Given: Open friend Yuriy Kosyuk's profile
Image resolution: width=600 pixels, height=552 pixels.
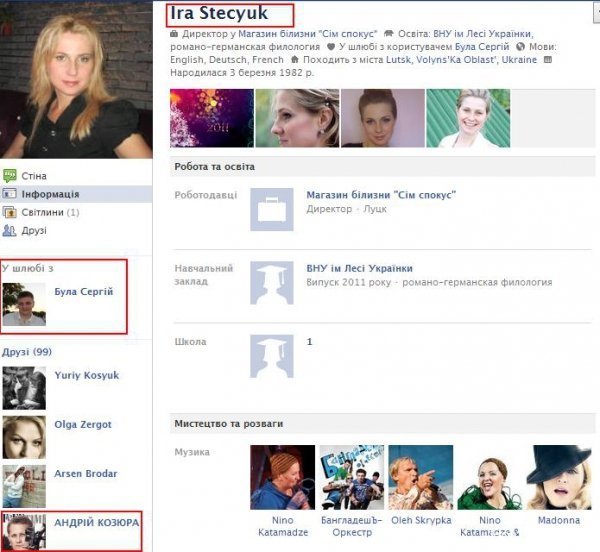Looking at the screenshot, I should coord(87,376).
